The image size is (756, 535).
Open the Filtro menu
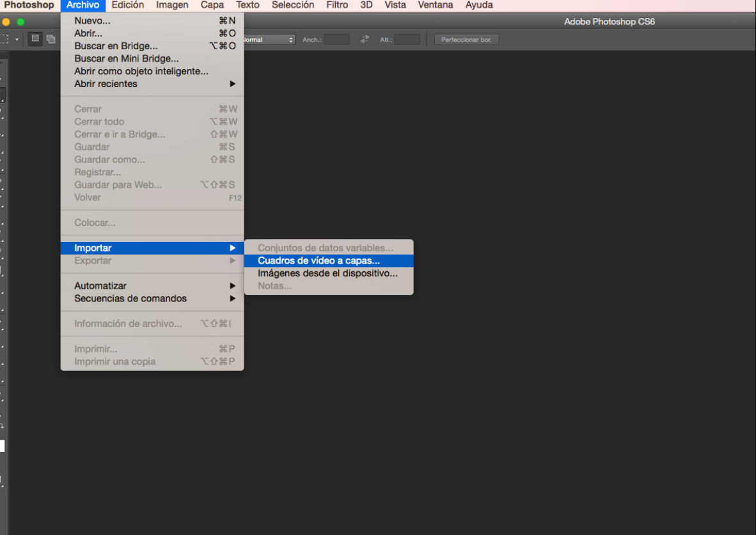(337, 5)
